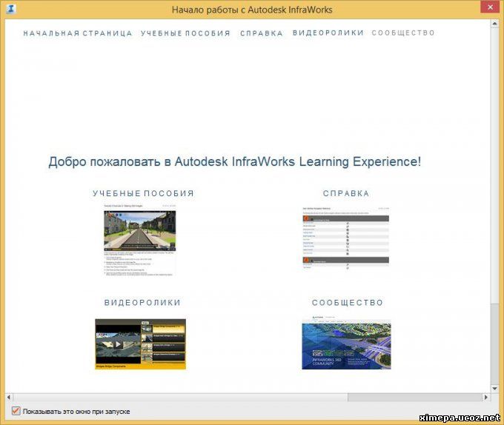Viewport: 504px width, 425px height.
Task: Switch to УЧЕБНЫЕ ПОСОБИЯ in top navigation bar
Action: coord(185,33)
